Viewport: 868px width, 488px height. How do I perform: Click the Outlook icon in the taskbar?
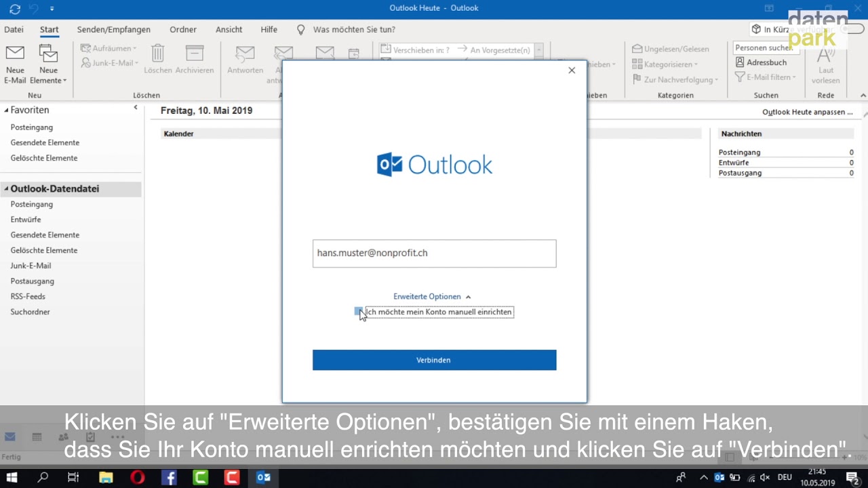[264, 478]
